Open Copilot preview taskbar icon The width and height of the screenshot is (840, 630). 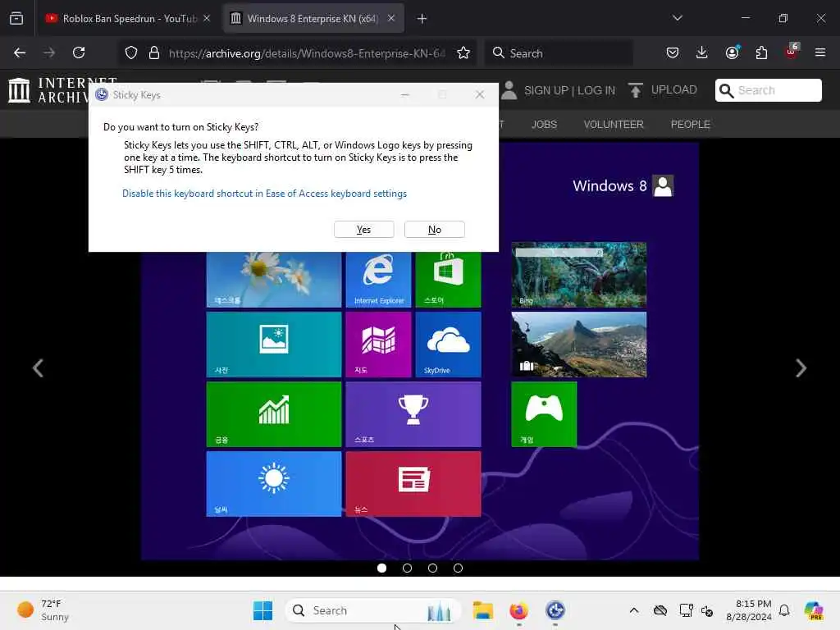[814, 610]
